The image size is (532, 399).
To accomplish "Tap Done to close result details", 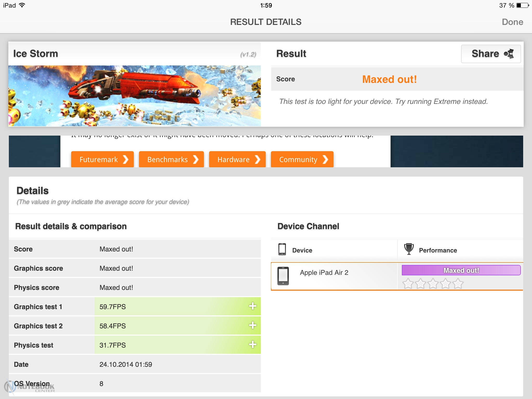I will [512, 22].
